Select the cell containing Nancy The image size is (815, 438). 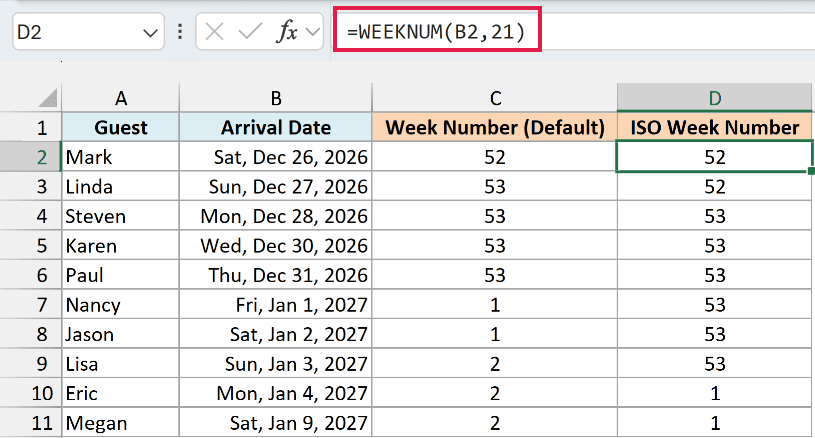(x=121, y=304)
